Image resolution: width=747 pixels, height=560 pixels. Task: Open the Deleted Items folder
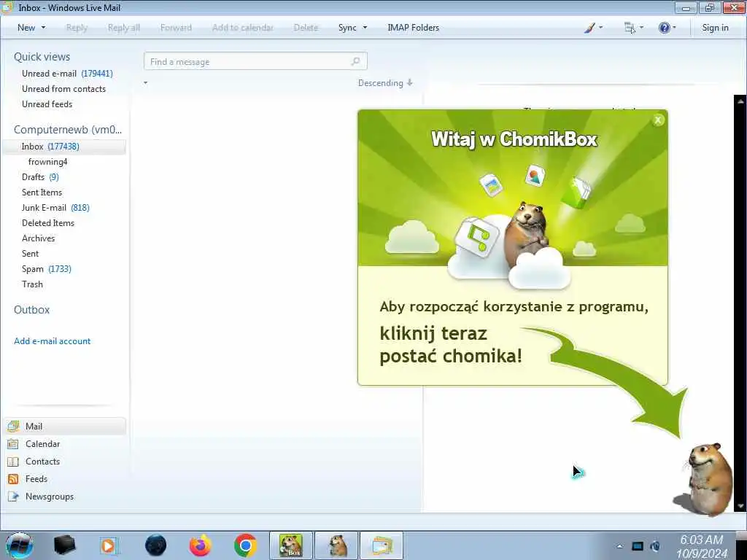point(48,223)
